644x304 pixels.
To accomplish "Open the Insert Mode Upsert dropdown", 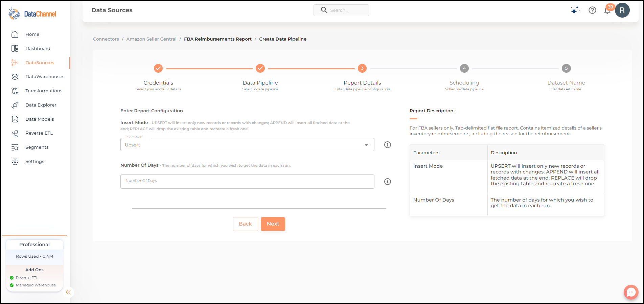I will click(x=247, y=145).
